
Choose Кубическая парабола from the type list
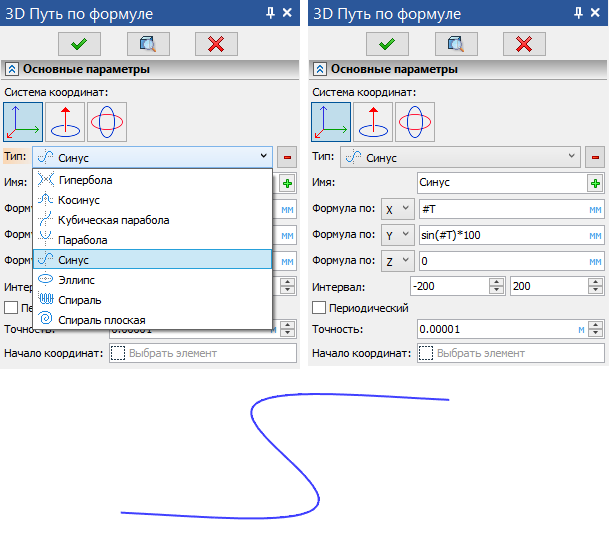(x=113, y=220)
